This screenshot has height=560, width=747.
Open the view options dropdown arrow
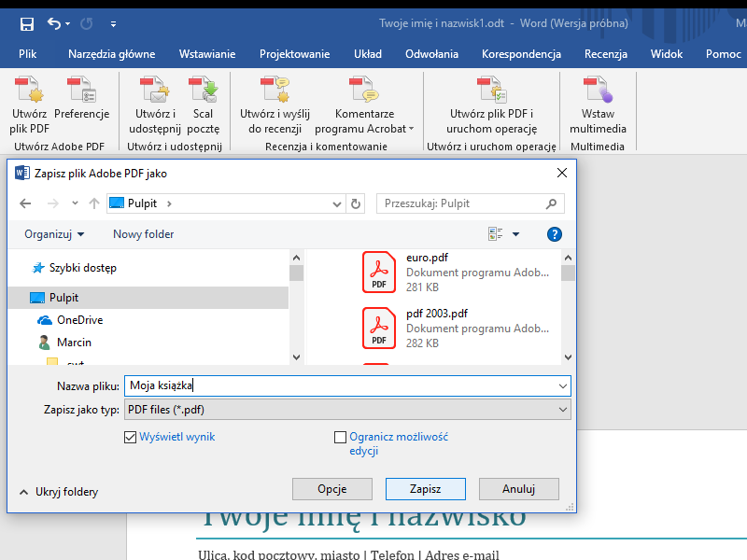point(515,234)
